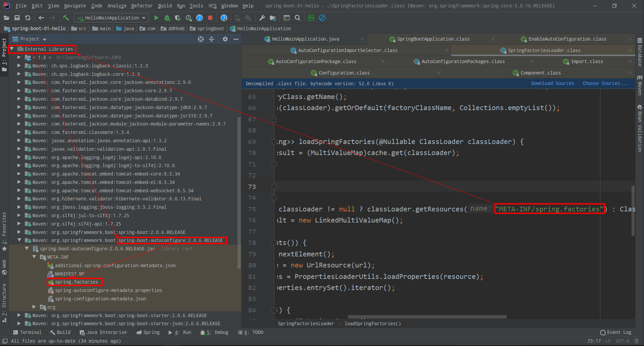This screenshot has height=346, width=644.
Task: Open the Project panel gear options
Action: tap(225, 39)
